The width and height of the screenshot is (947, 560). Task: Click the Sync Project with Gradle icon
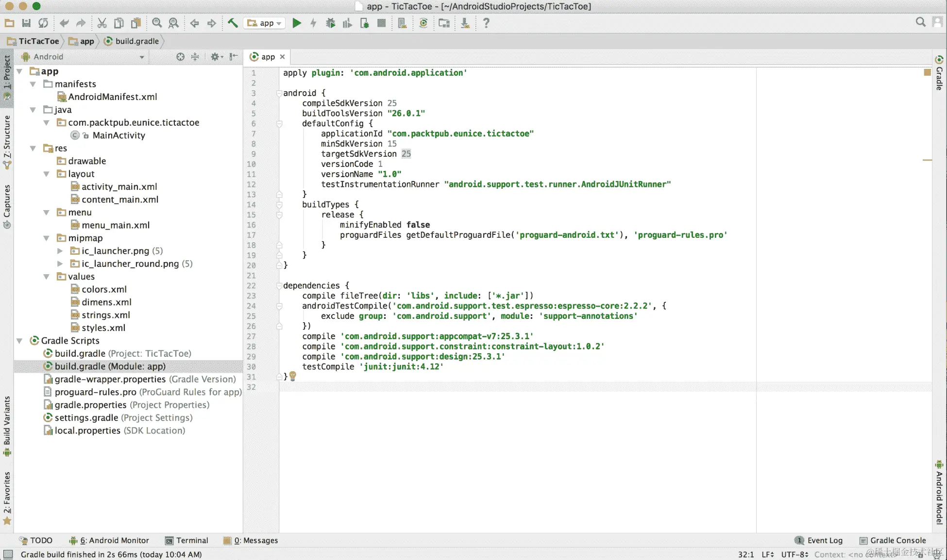[423, 23]
